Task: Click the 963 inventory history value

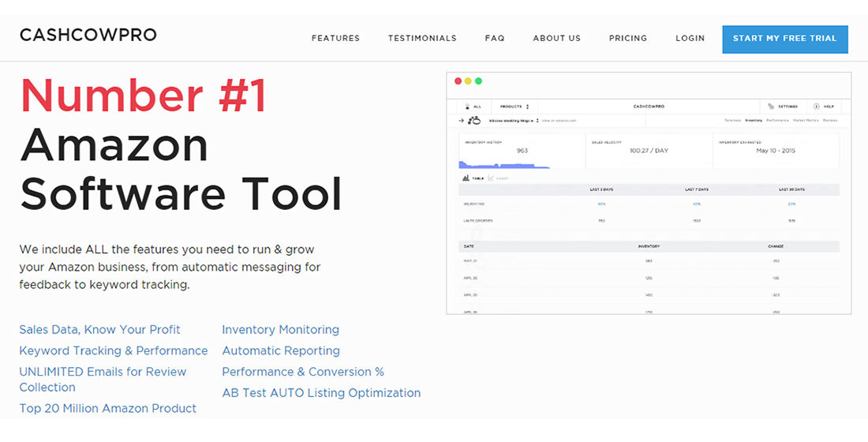Action: (522, 151)
